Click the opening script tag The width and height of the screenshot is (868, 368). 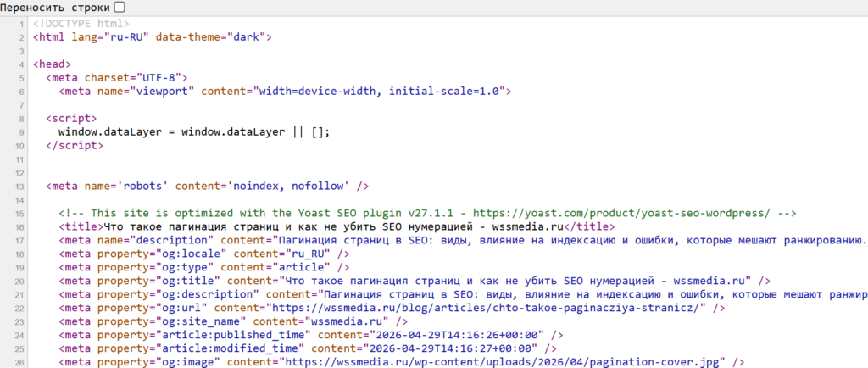[x=71, y=119]
